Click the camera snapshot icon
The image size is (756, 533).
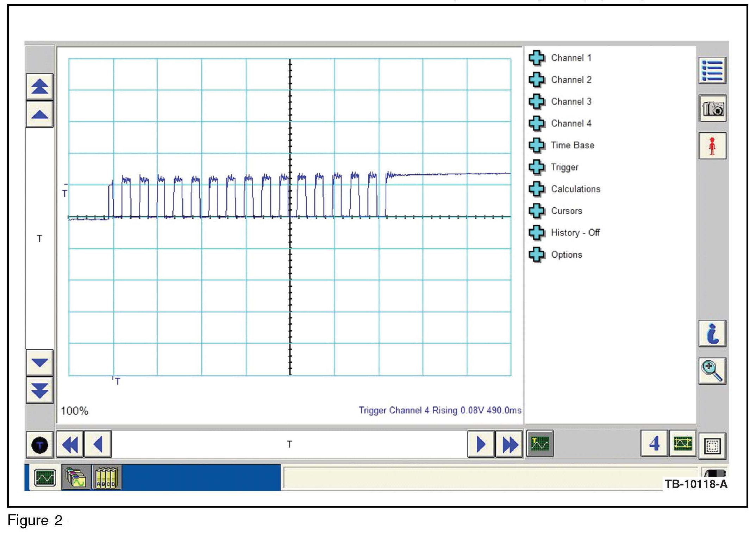point(712,108)
